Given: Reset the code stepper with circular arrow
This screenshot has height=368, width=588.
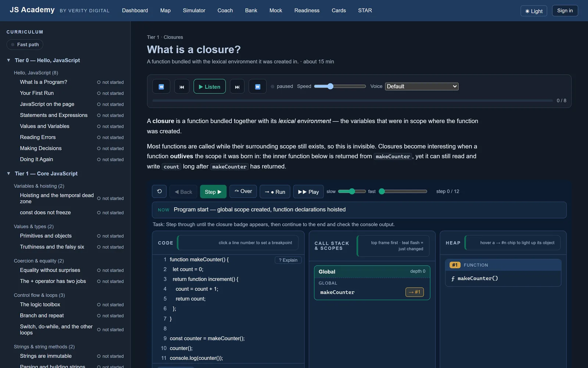Looking at the screenshot, I should (x=159, y=191).
